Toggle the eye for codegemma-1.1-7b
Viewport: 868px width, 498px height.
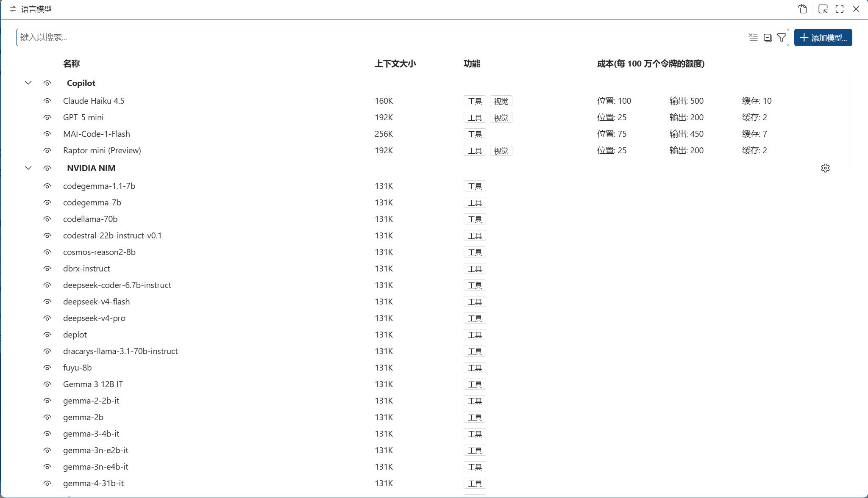[47, 186]
